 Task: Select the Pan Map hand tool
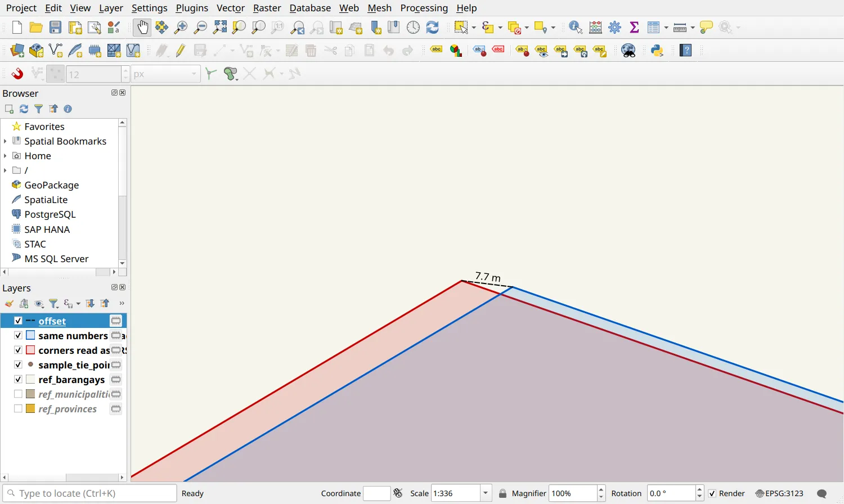click(142, 27)
